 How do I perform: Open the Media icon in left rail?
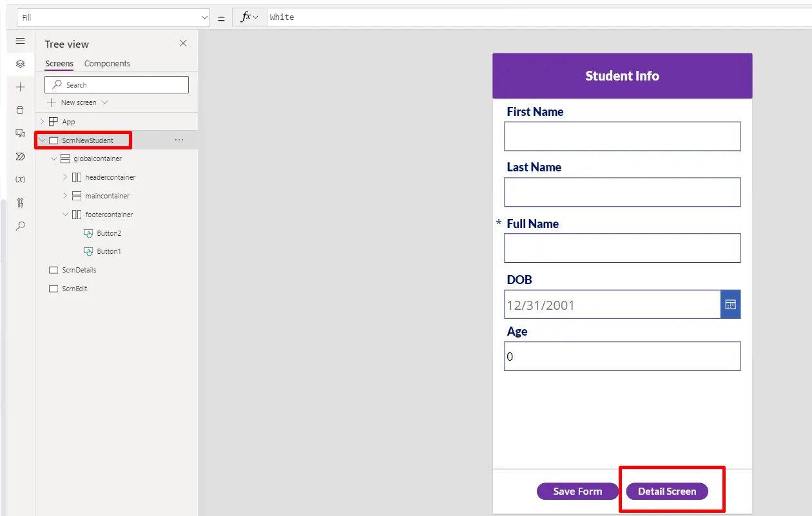[20, 133]
